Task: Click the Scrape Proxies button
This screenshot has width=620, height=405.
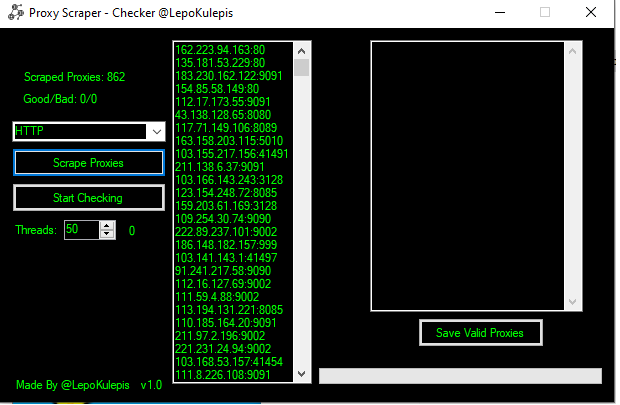Action: pyautogui.click(x=88, y=162)
